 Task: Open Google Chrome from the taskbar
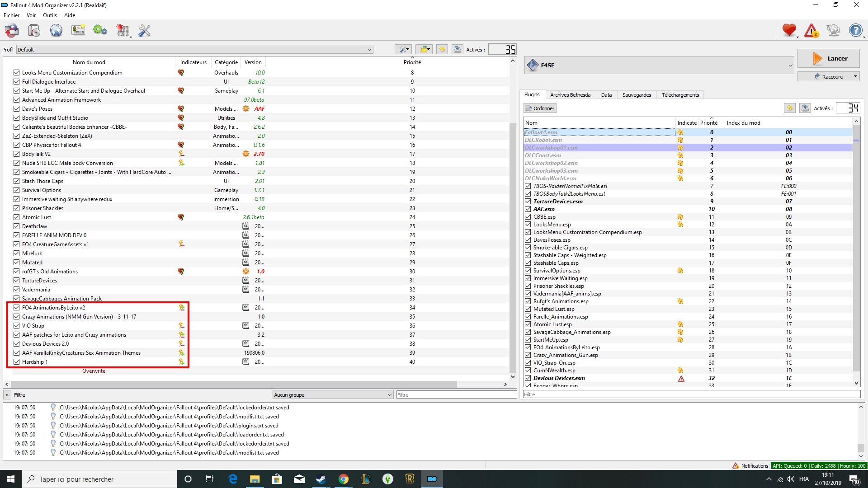[x=343, y=479]
